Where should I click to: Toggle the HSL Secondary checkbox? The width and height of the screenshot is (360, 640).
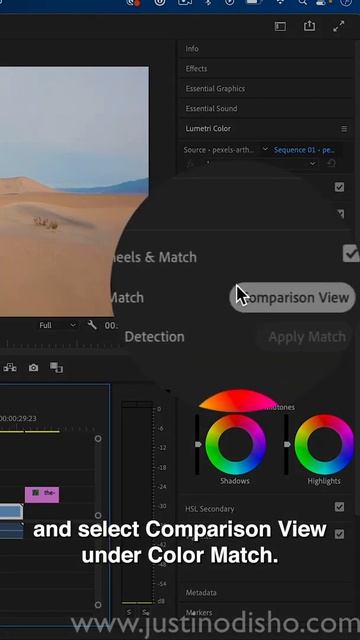tap(339, 507)
